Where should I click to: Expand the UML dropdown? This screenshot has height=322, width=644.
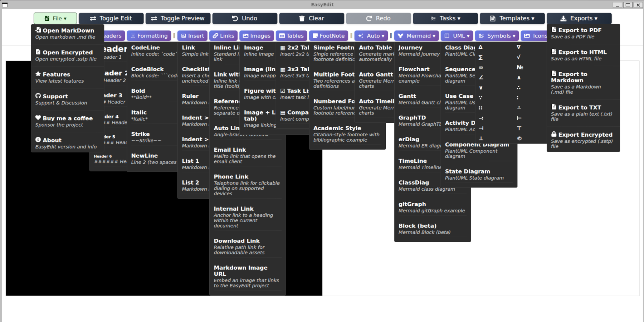click(457, 36)
